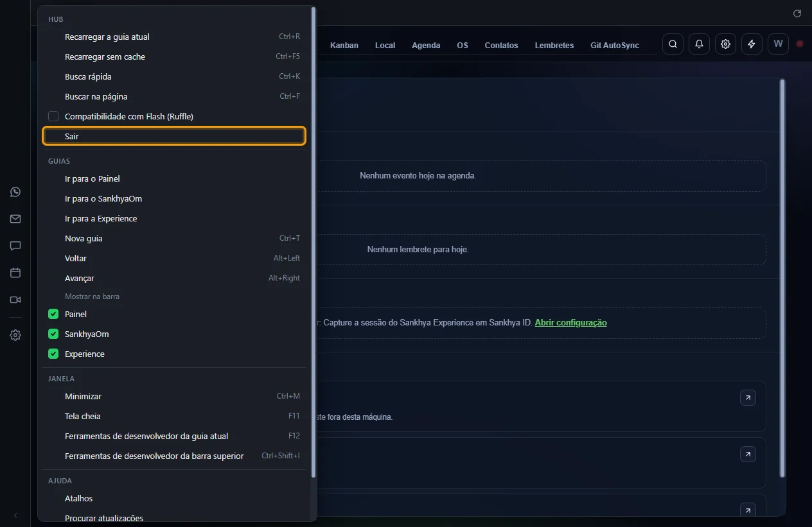Open the calendar icon in sidebar
Screen dimensions: 812x527
(x=15, y=273)
